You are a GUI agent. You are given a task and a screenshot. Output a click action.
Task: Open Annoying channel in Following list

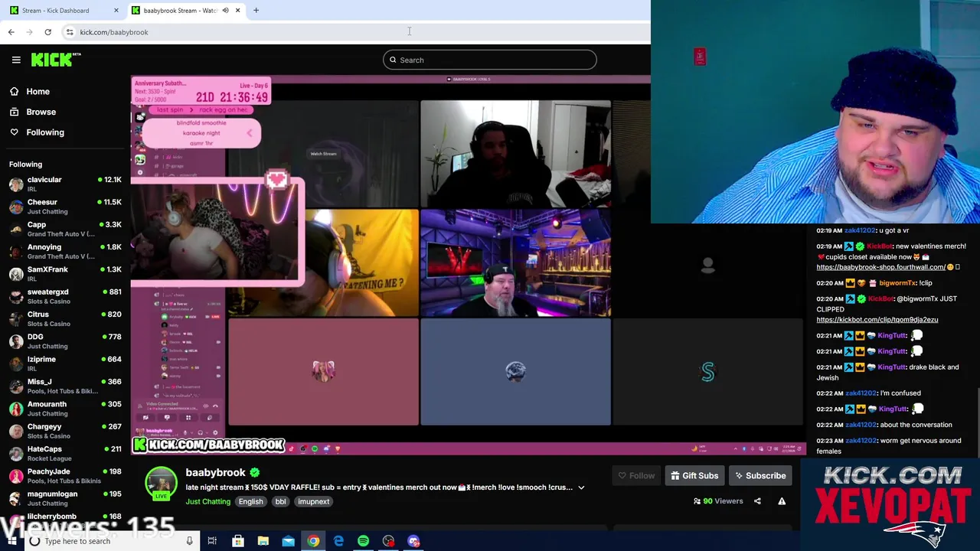(x=64, y=251)
